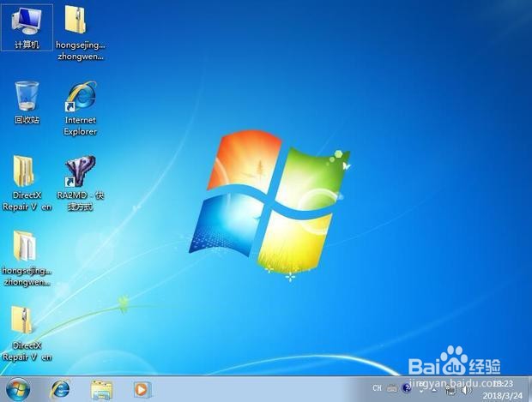Viewport: 532px width, 402px height.
Task: Click the Show Desktop strip at taskbar end
Action: point(529,389)
